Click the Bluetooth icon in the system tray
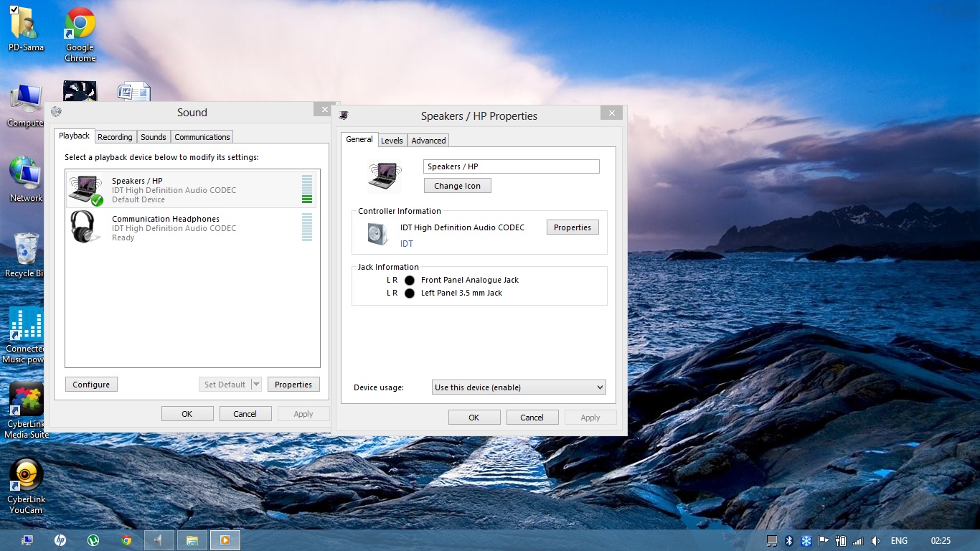 coord(788,541)
